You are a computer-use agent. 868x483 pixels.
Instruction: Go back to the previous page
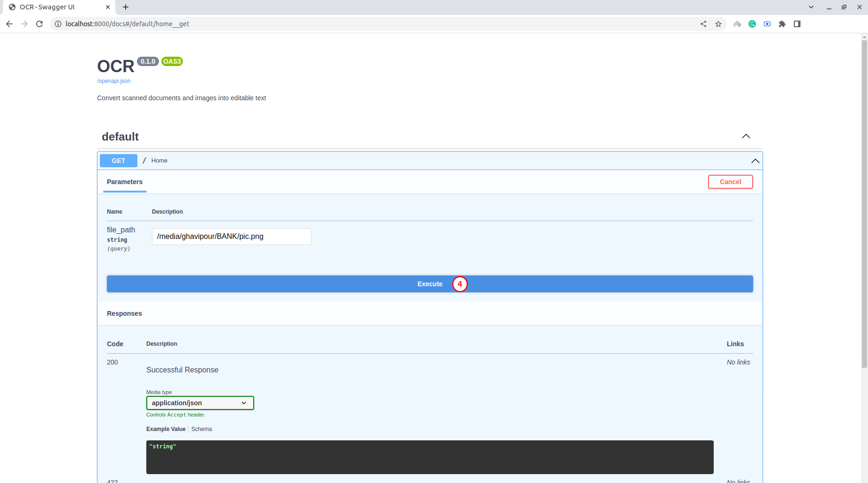tap(9, 24)
